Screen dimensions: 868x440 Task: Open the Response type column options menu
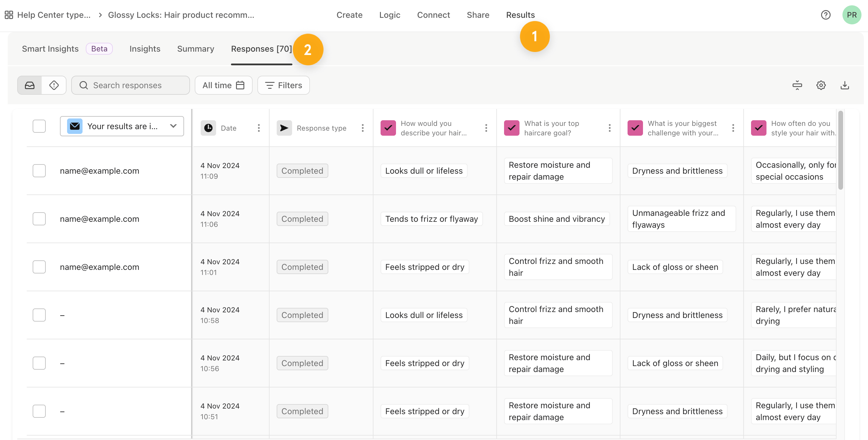[x=362, y=128]
